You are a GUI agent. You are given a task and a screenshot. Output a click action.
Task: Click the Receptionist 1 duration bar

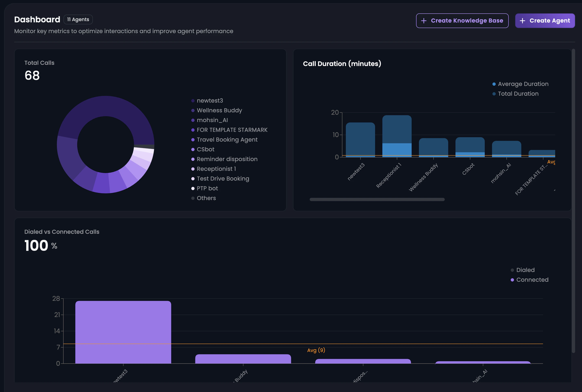[397, 130]
